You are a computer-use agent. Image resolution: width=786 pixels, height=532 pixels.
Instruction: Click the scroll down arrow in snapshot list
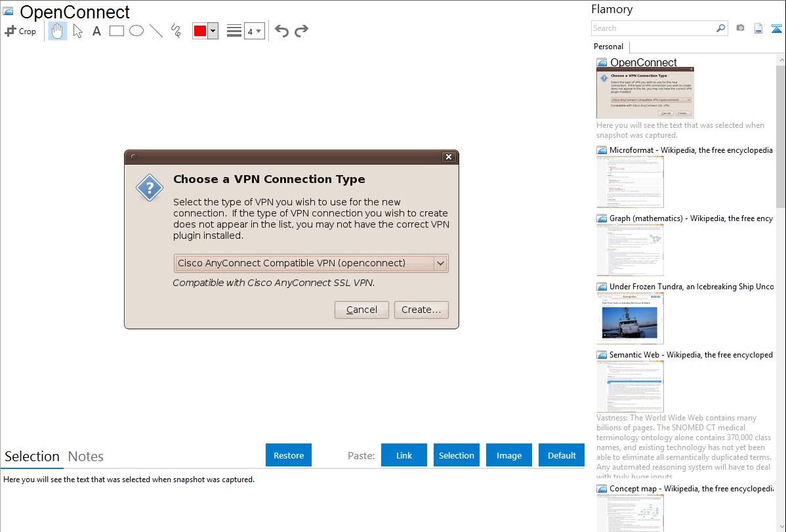[781, 527]
